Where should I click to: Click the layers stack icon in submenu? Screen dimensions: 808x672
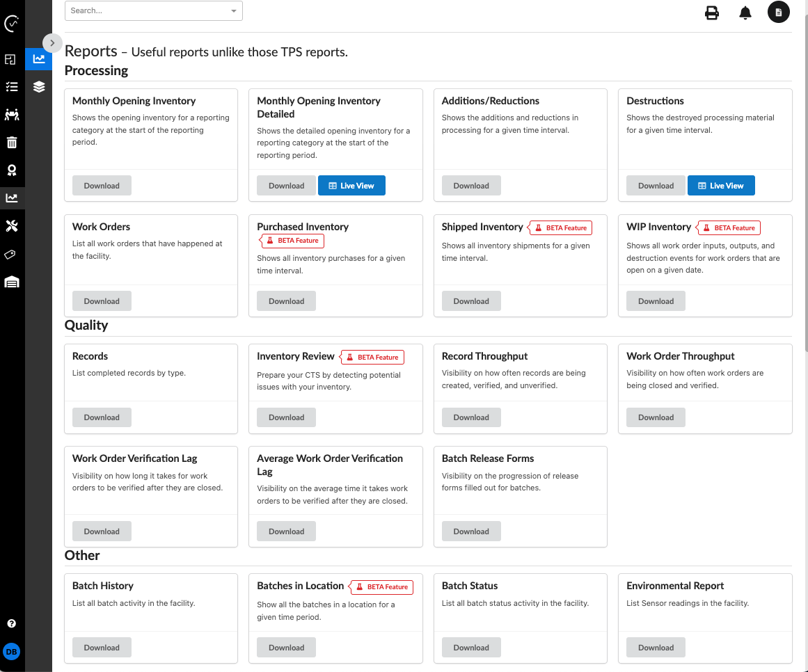point(39,87)
